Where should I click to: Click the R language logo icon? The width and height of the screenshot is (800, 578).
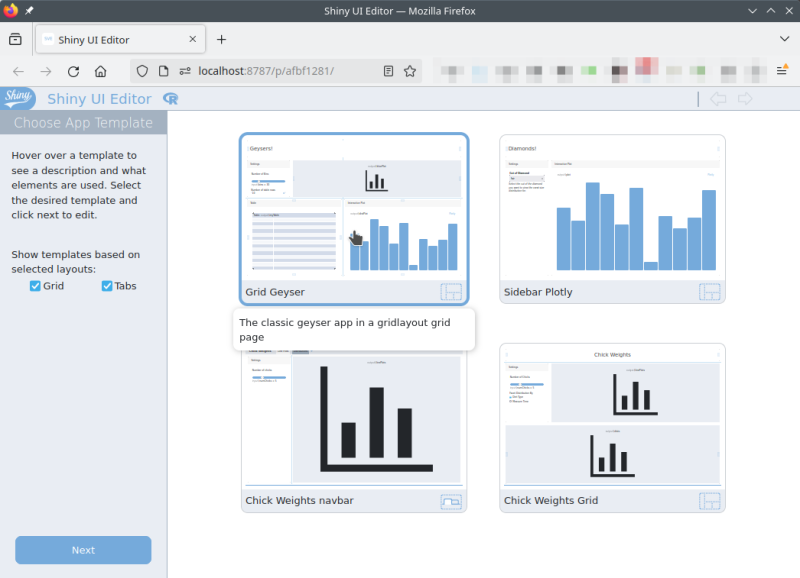click(171, 99)
